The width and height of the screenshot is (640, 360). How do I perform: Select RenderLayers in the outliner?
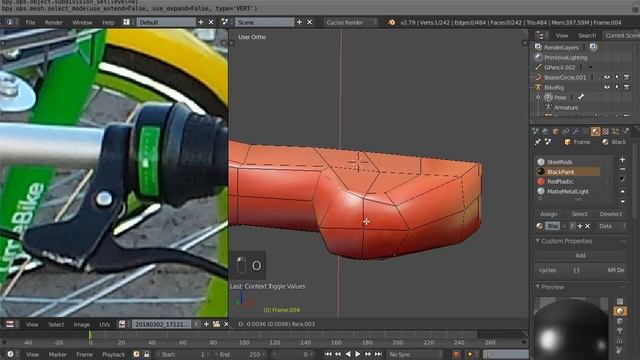point(561,47)
